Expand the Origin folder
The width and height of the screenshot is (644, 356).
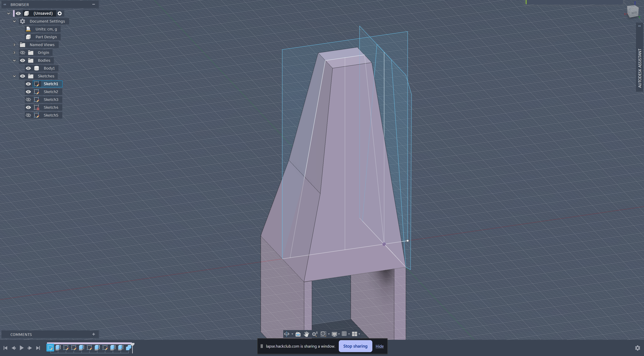pyautogui.click(x=14, y=53)
